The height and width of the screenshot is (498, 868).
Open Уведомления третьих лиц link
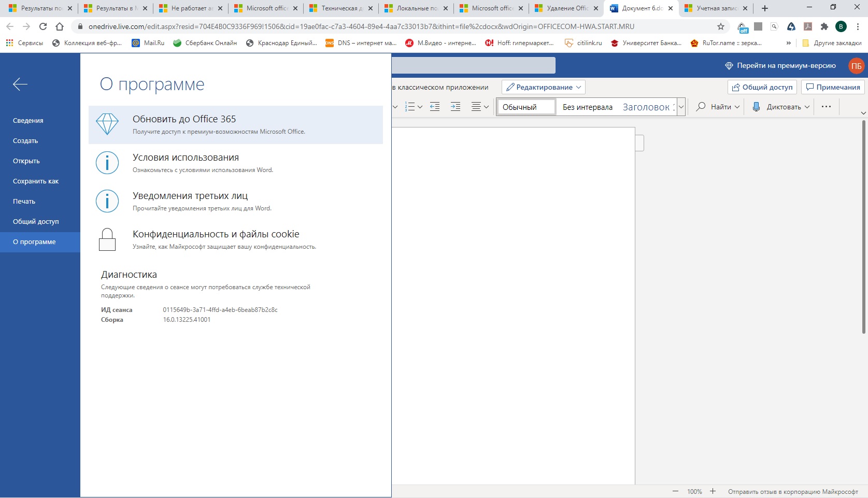(236, 201)
